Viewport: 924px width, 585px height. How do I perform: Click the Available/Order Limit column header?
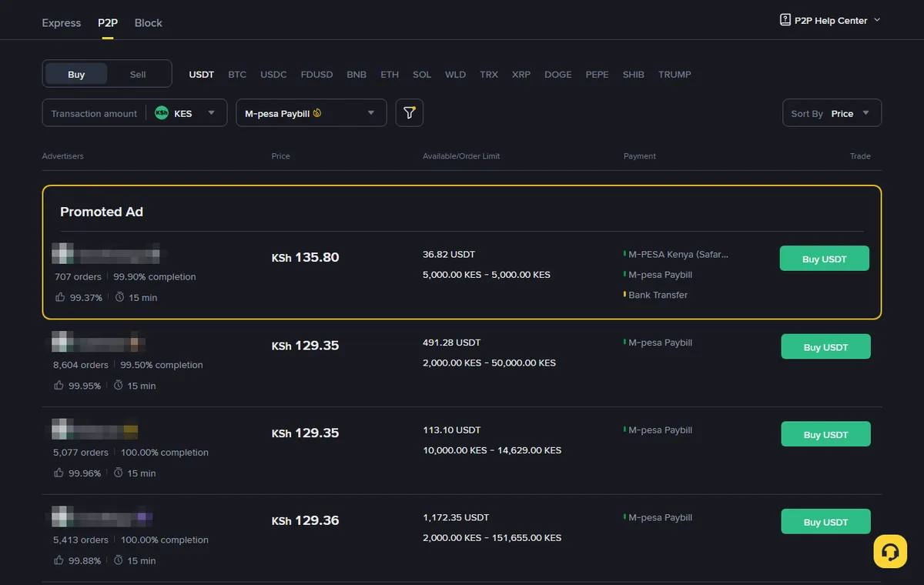coord(461,156)
